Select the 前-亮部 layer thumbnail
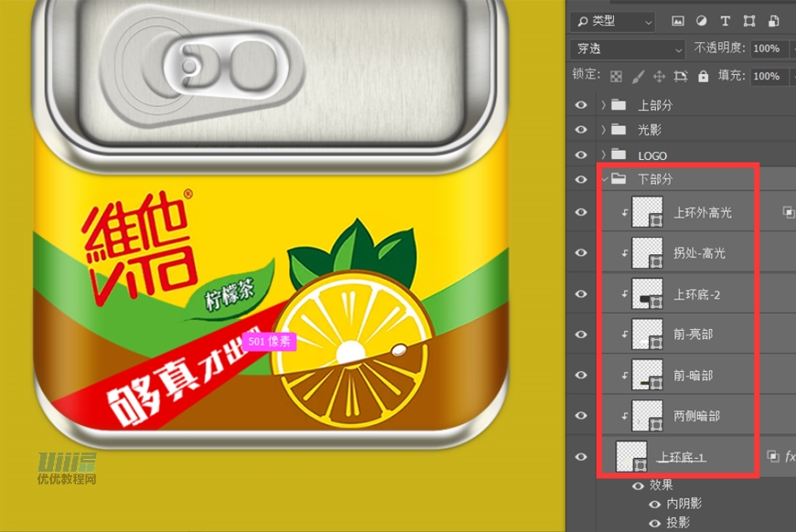Screen dimensions: 796x532 click(x=647, y=335)
